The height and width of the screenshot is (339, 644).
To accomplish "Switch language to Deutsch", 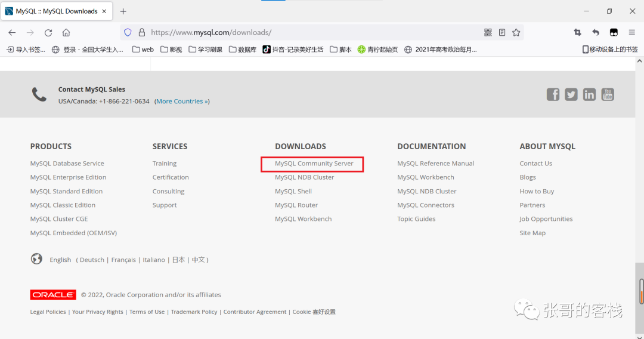I will (x=92, y=260).
